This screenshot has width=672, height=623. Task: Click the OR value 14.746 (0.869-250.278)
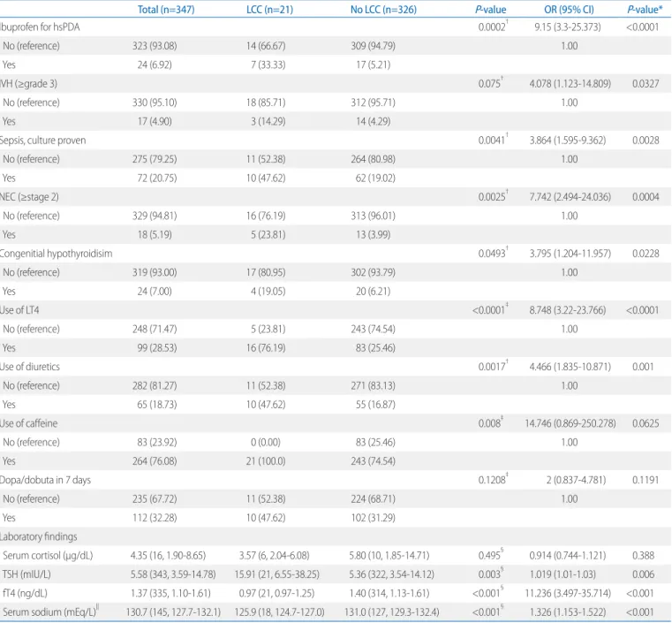570,423
